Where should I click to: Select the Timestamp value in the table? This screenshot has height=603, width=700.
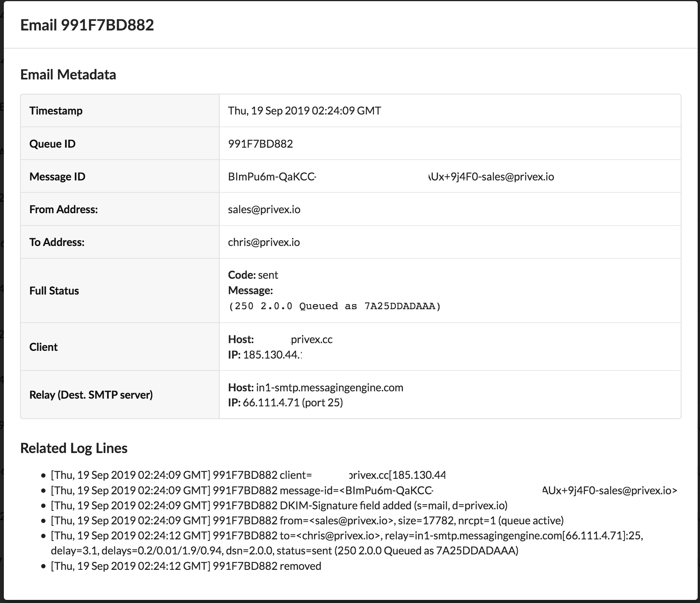pos(304,111)
